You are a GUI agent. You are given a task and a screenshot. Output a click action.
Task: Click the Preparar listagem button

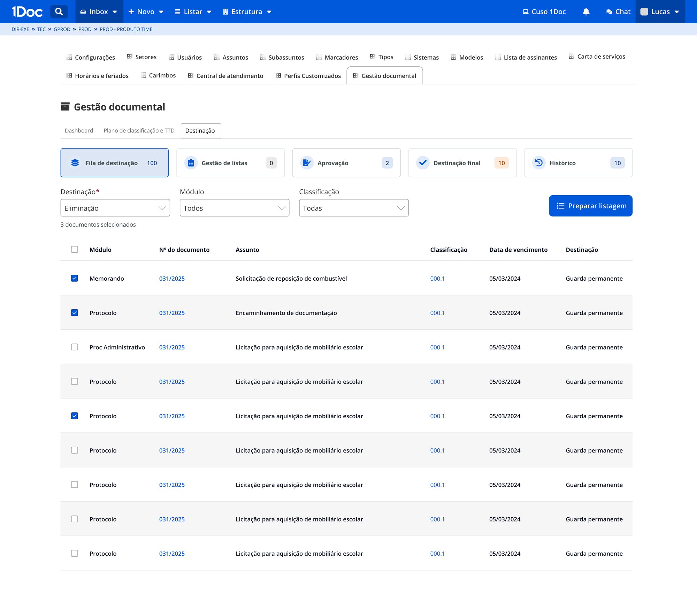590,206
